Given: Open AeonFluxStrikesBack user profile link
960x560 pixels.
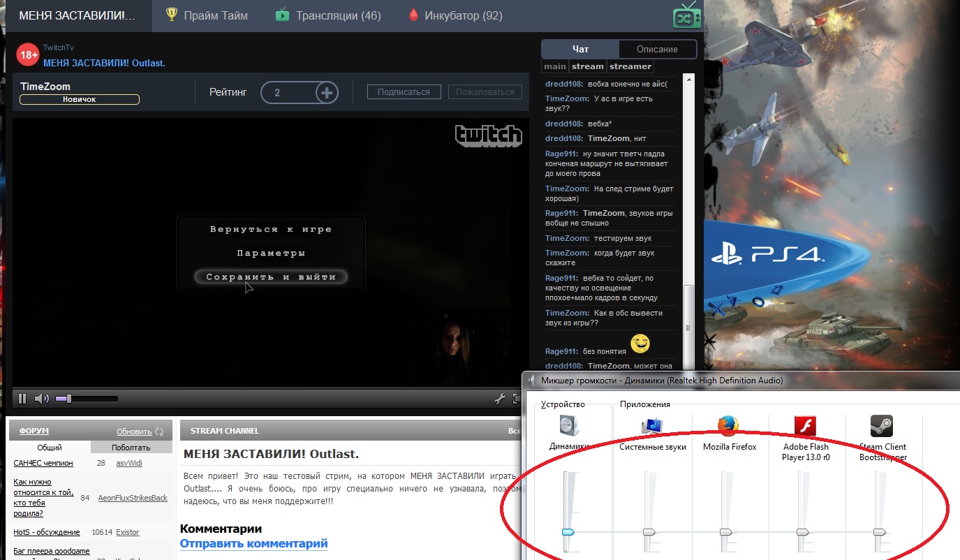Looking at the screenshot, I should tap(133, 498).
